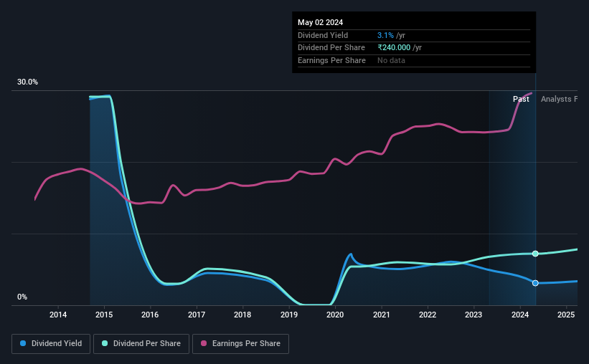589x364 pixels.
Task: Click the ₹240.000 dividend per share value
Action: click(394, 48)
